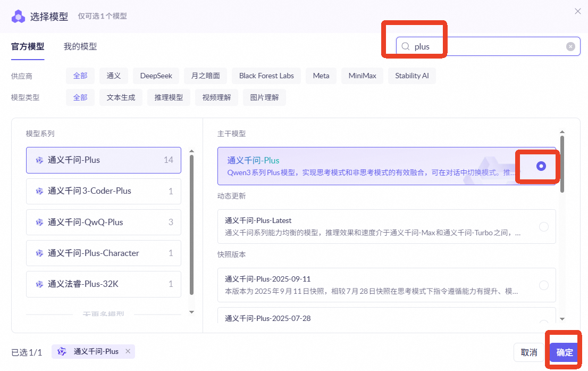Click the Qwen icon in selected model tag
This screenshot has width=588, height=371.
tap(62, 351)
